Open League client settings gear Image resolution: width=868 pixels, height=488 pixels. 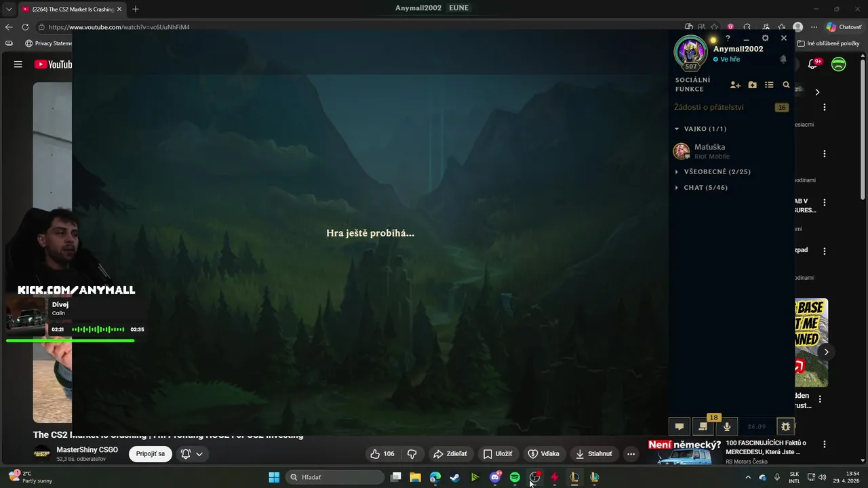tap(765, 39)
